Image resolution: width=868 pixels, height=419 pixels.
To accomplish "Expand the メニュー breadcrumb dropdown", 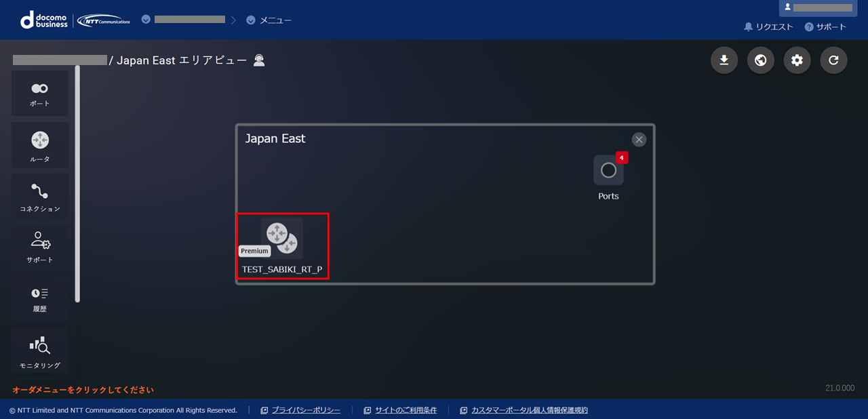I will (270, 20).
